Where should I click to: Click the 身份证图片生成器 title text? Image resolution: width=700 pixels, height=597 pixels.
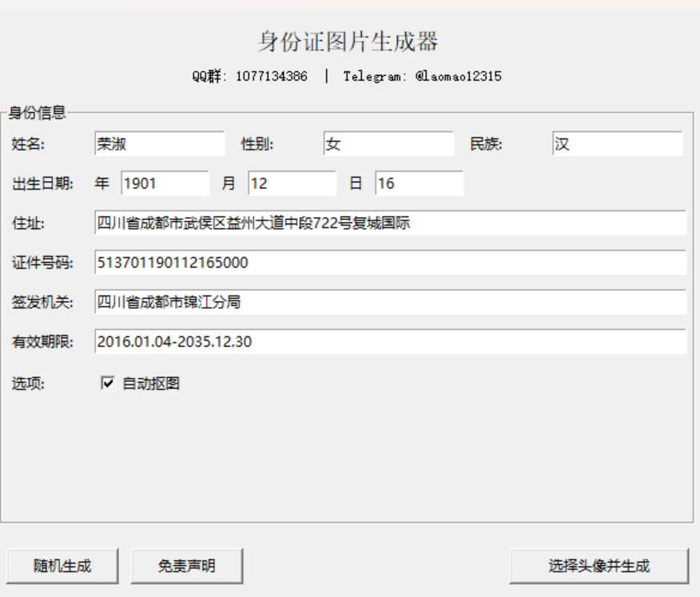pos(349,38)
